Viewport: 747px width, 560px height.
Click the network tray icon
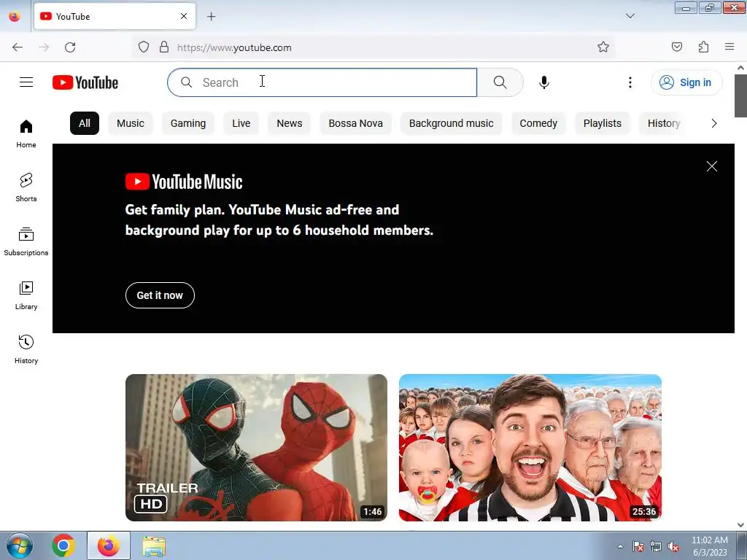[x=656, y=546]
